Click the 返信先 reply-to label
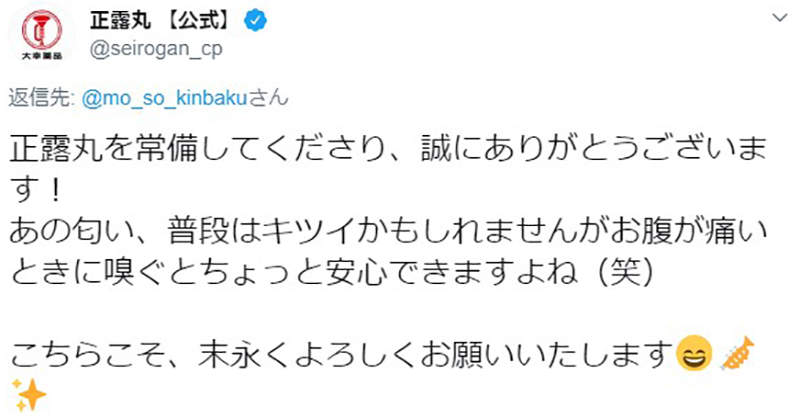Screen dimensions: 800x419 [36, 99]
